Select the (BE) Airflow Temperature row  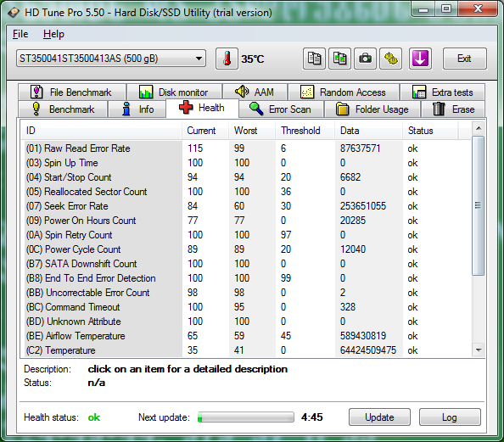pyautogui.click(x=246, y=336)
